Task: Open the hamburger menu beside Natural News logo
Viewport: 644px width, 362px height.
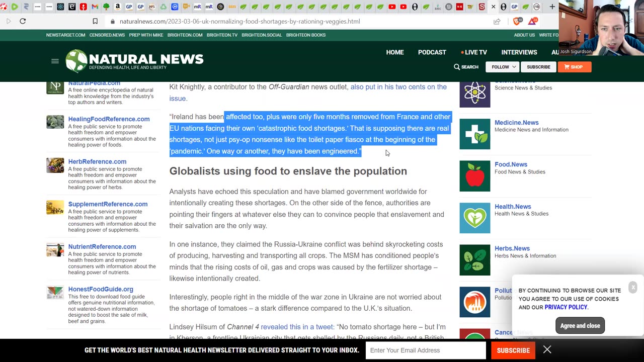Action: point(55,61)
